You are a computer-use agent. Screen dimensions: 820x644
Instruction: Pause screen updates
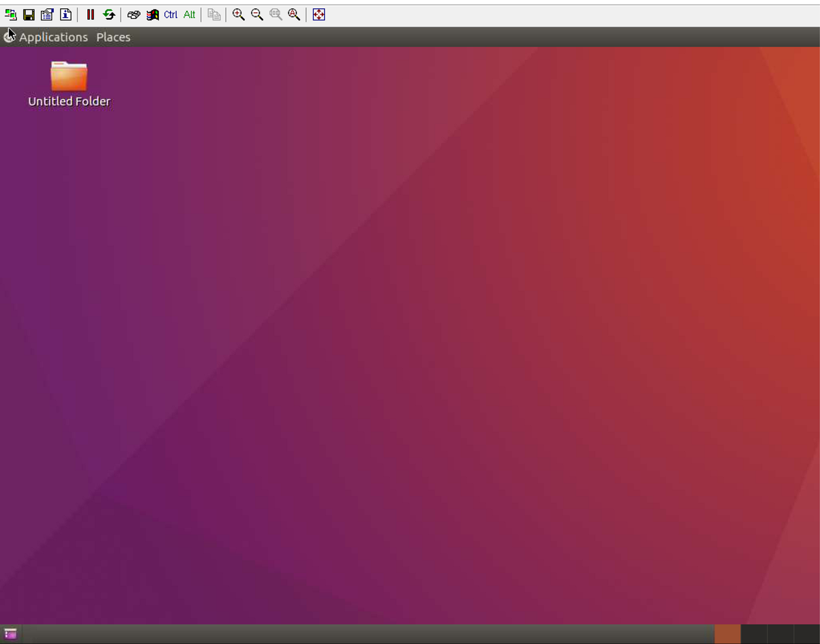91,15
